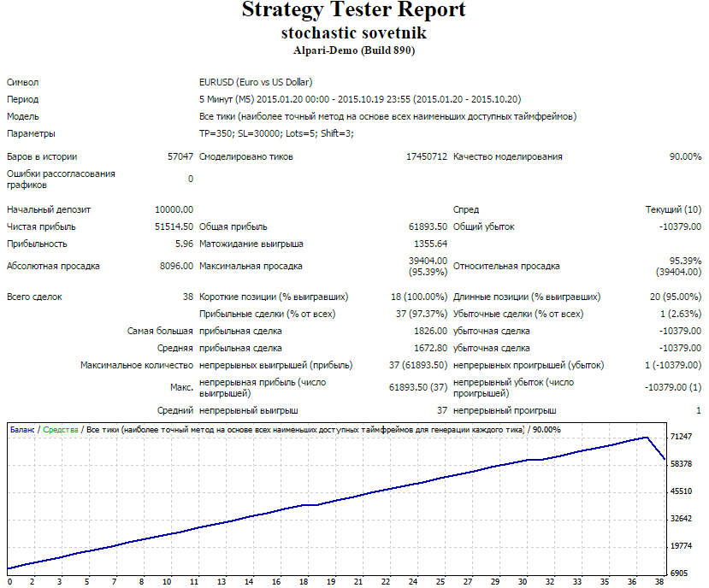Click 'Баланс' legend label in chart

(22, 430)
